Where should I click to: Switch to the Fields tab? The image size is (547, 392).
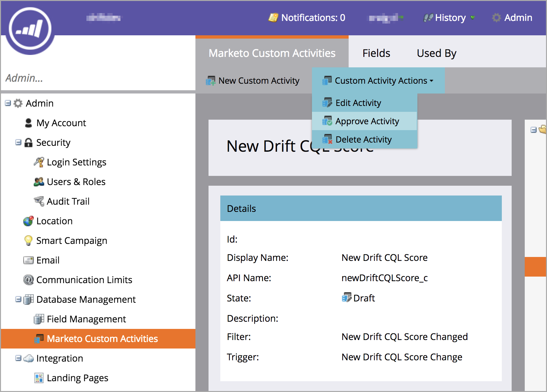coord(376,53)
